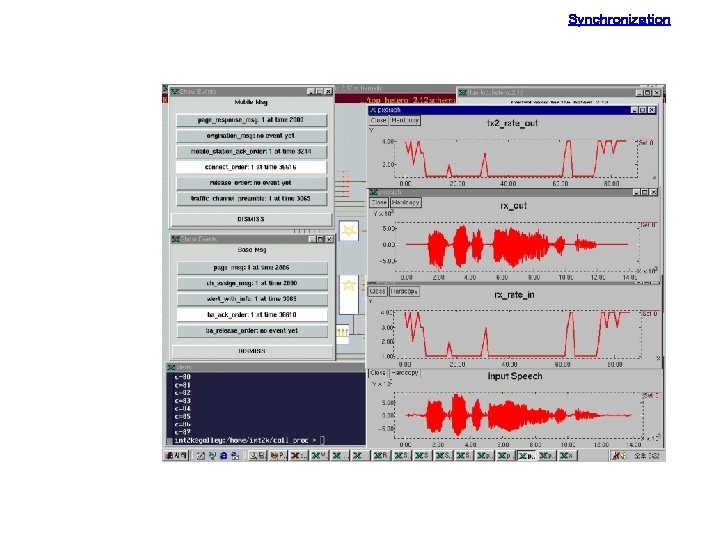Select the ba_release_order no event yet row
The width and height of the screenshot is (720, 540).
(252, 331)
